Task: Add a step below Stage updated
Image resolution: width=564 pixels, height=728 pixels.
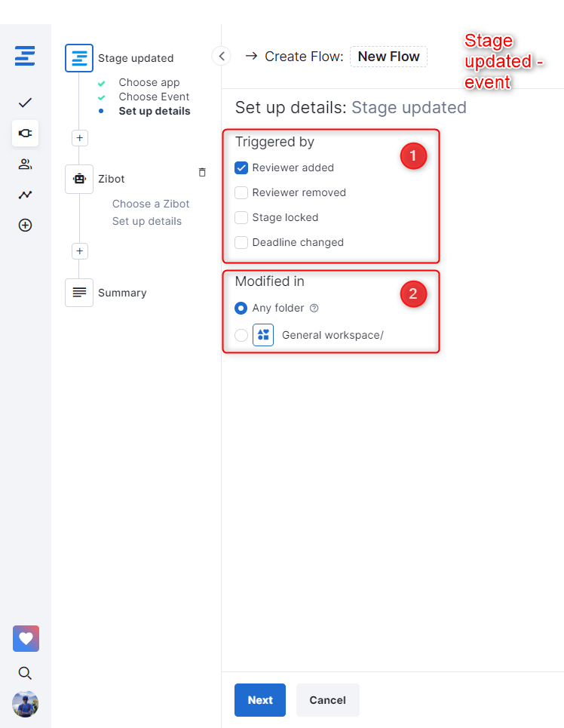Action: point(81,137)
